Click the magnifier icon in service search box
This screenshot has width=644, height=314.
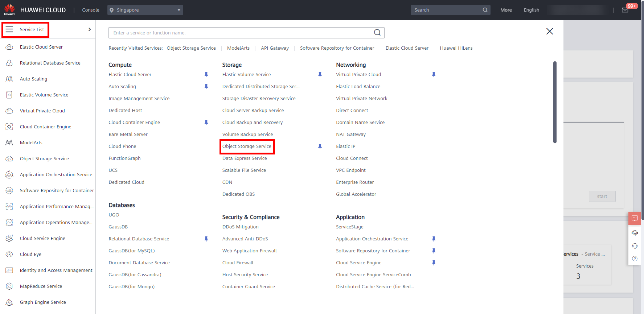pyautogui.click(x=377, y=33)
